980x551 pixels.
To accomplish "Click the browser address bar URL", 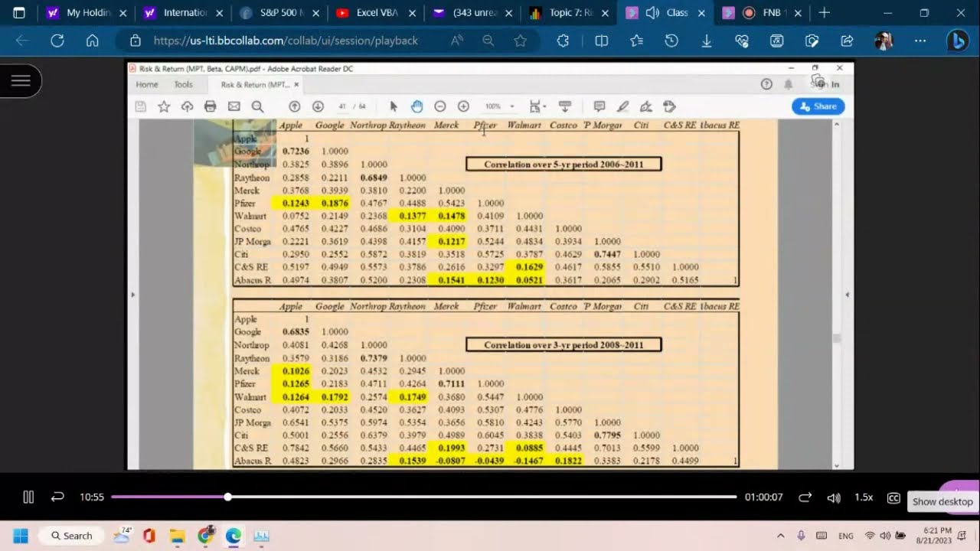I will click(286, 41).
